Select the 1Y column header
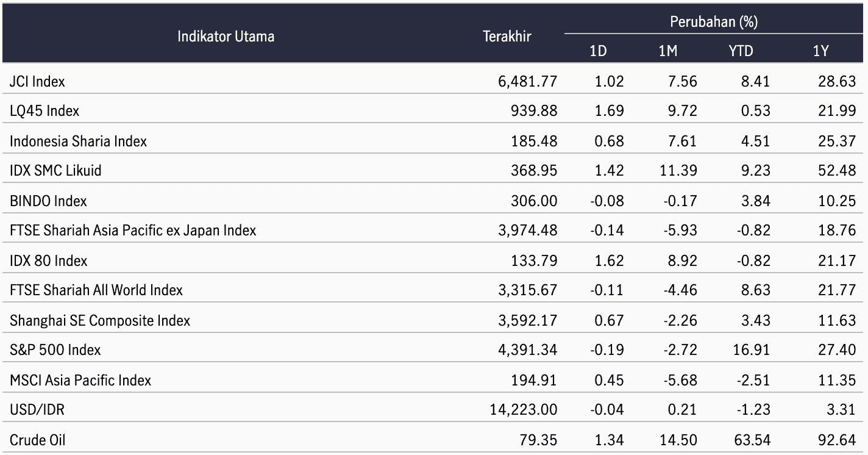The image size is (868, 455). tap(821, 51)
